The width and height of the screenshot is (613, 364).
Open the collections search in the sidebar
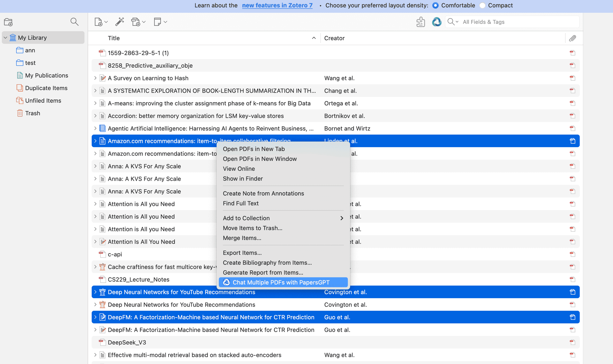(74, 22)
